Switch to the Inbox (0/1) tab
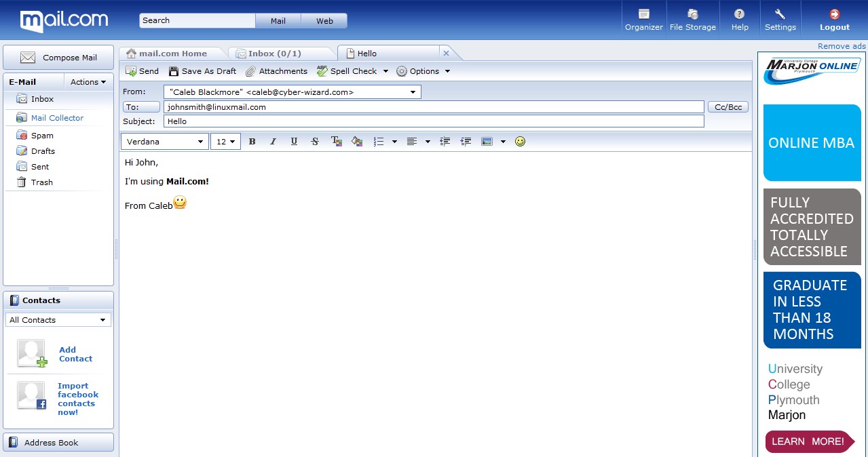This screenshot has height=457, width=868. (x=274, y=54)
